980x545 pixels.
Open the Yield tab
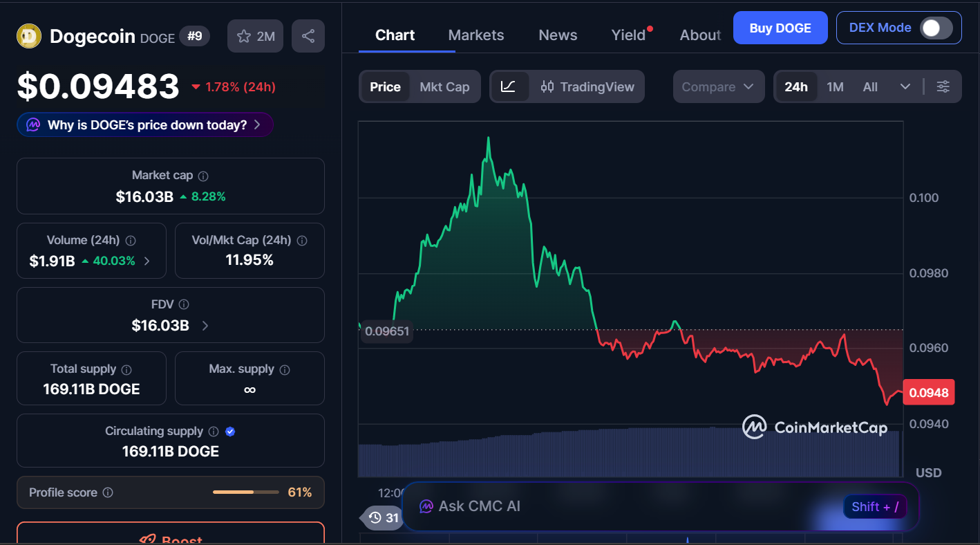[x=627, y=35]
